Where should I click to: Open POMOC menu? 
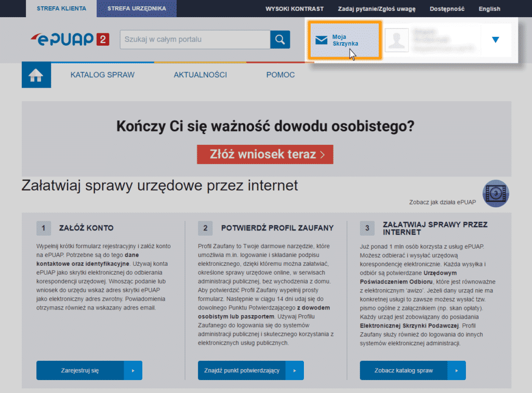tap(280, 75)
